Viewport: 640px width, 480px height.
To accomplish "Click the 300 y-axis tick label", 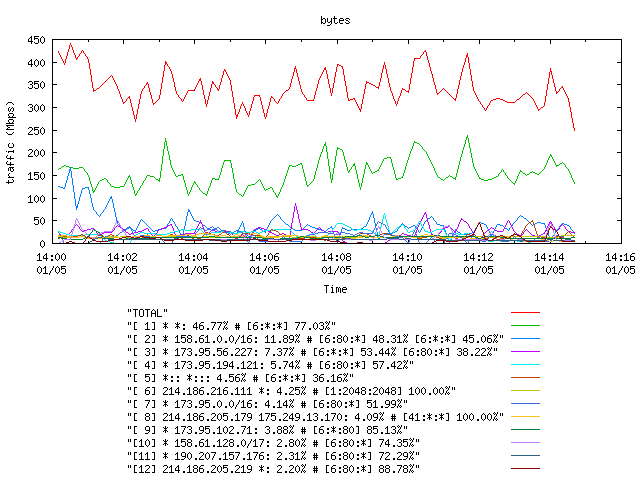I will pos(36,108).
